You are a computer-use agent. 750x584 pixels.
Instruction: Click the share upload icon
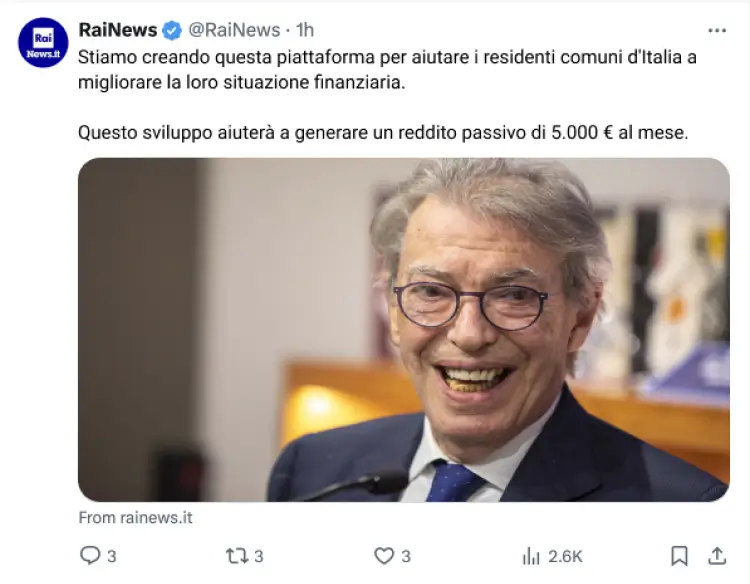717,556
